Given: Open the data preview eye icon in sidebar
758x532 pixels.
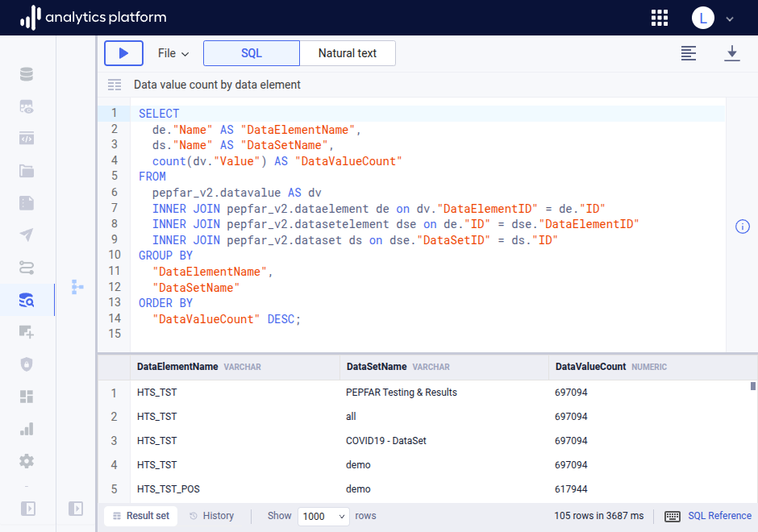Looking at the screenshot, I should click(27, 106).
